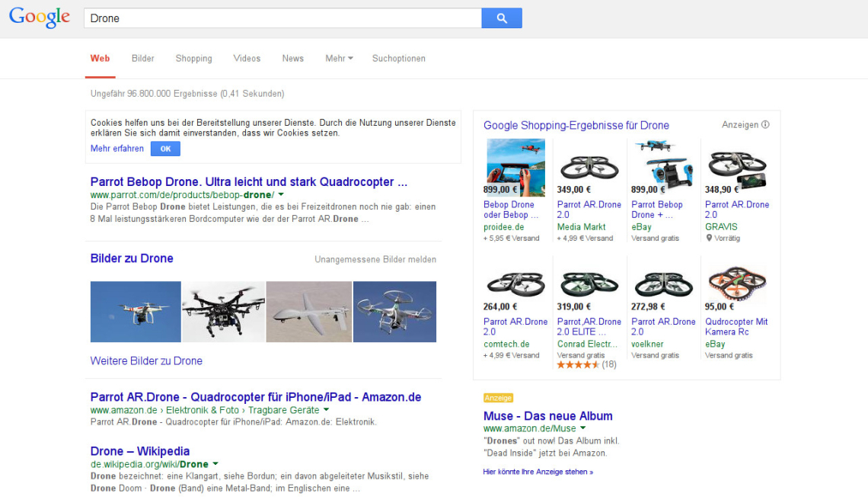The width and height of the screenshot is (868, 503).
Task: Click the Elektronik & Foto breadcrumb
Action: (203, 410)
